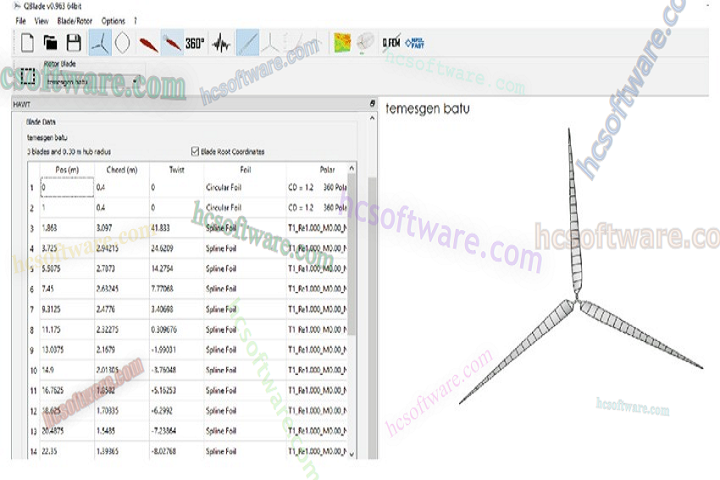Screen dimensions: 720x480
Task: Select twist value -6.2992 in row 12
Action: click(x=177, y=411)
